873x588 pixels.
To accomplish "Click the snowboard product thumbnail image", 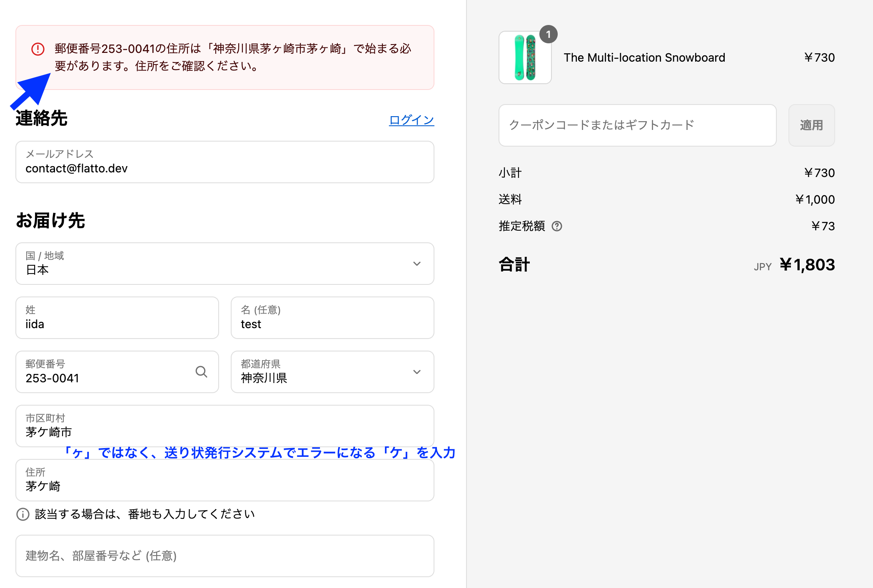I will tap(525, 58).
